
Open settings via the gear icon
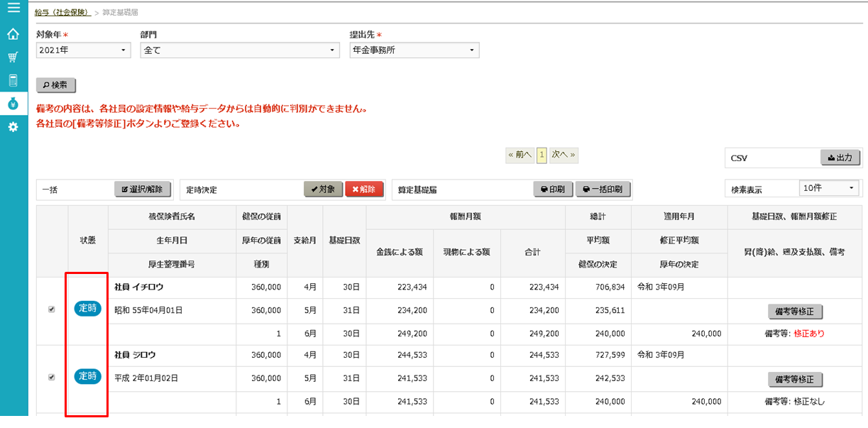(x=13, y=127)
